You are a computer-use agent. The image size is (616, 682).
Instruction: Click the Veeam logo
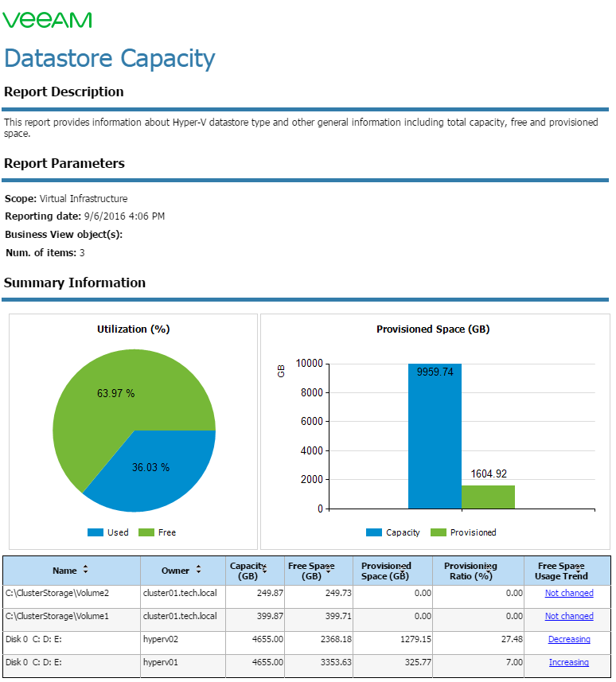pos(47,20)
